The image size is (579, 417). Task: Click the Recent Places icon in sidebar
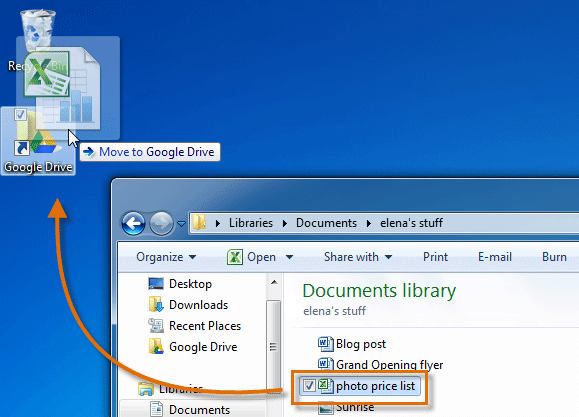(x=156, y=325)
